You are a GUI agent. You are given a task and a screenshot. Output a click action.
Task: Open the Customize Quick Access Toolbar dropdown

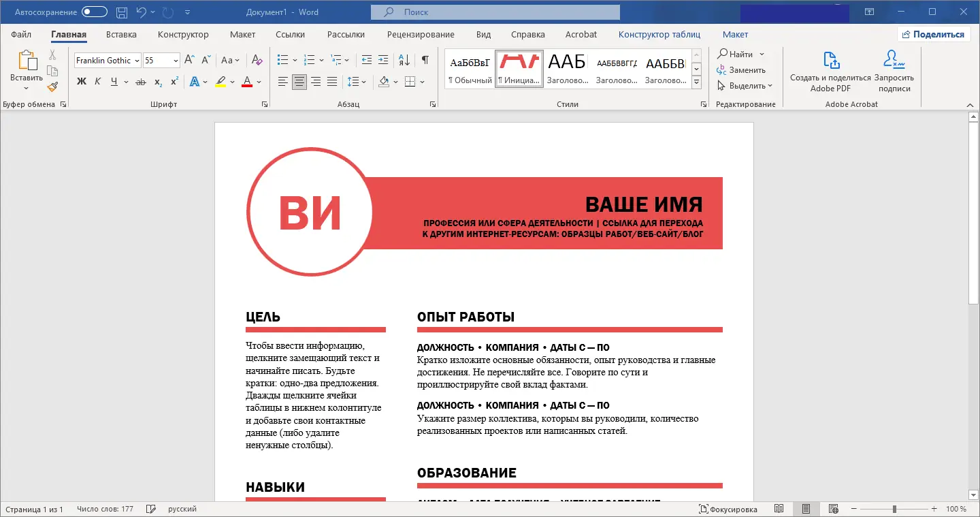click(x=188, y=12)
